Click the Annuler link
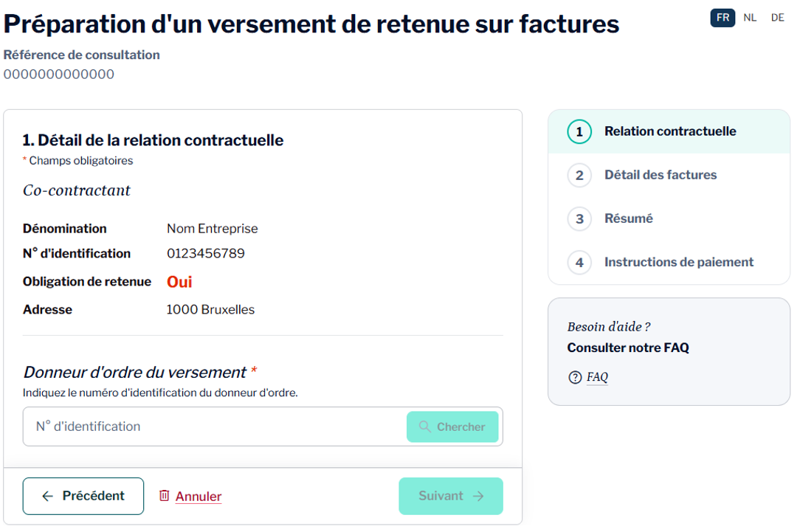800x532 pixels. point(199,497)
